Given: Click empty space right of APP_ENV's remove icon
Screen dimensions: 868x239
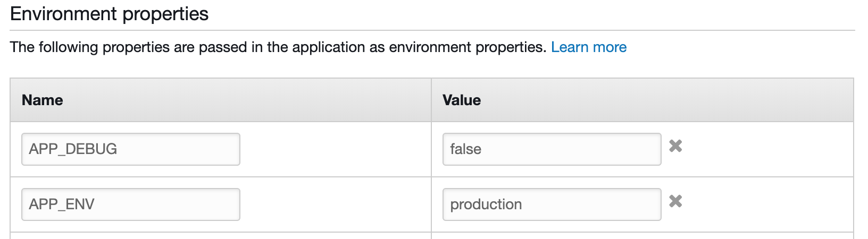Looking at the screenshot, I should 766,204.
